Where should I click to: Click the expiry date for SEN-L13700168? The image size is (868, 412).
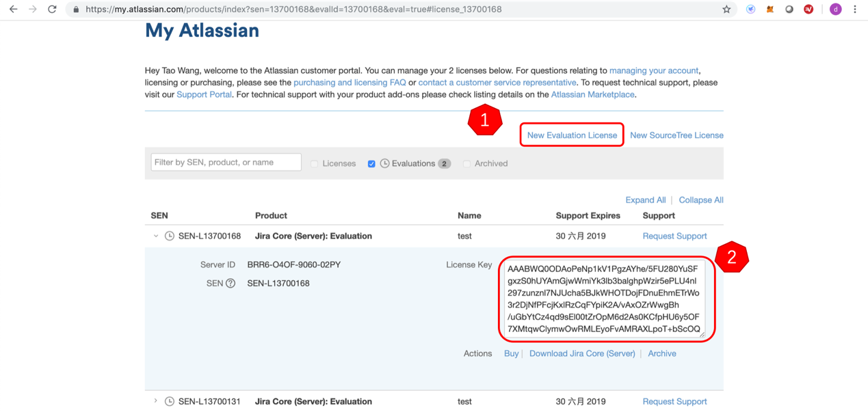(x=581, y=236)
